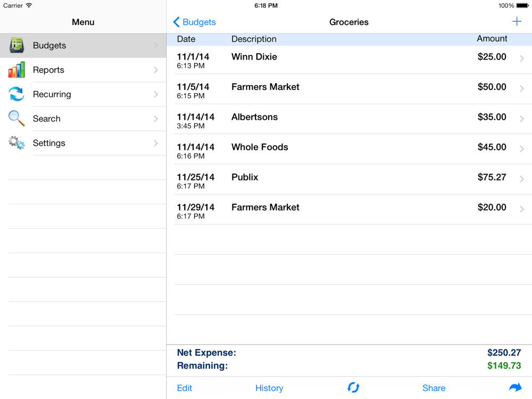Image resolution: width=532 pixels, height=399 pixels.
Task: Tap the Date column header
Action: point(186,39)
